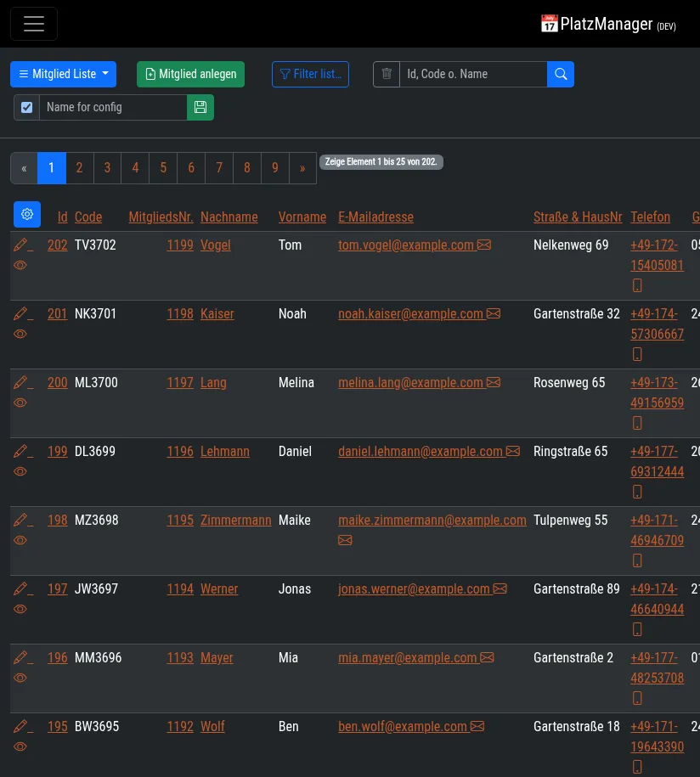The height and width of the screenshot is (777, 700).
Task: Open table column settings gear
Action: pos(27,215)
